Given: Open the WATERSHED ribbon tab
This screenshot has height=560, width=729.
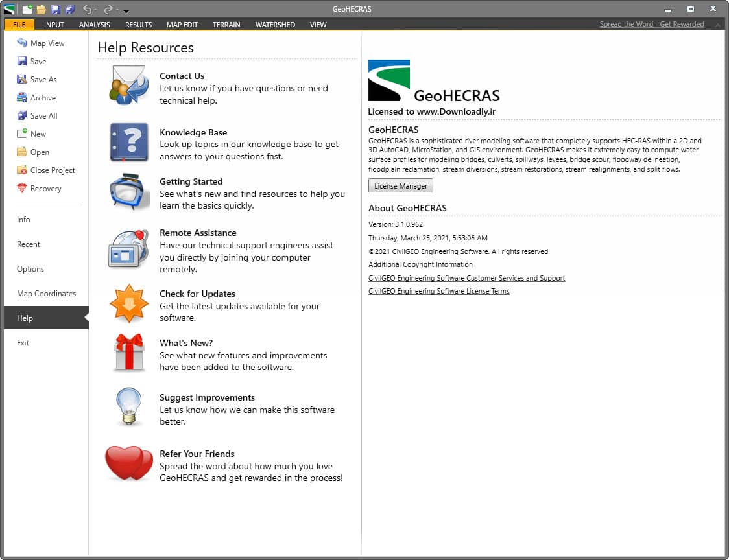Looking at the screenshot, I should (x=275, y=25).
